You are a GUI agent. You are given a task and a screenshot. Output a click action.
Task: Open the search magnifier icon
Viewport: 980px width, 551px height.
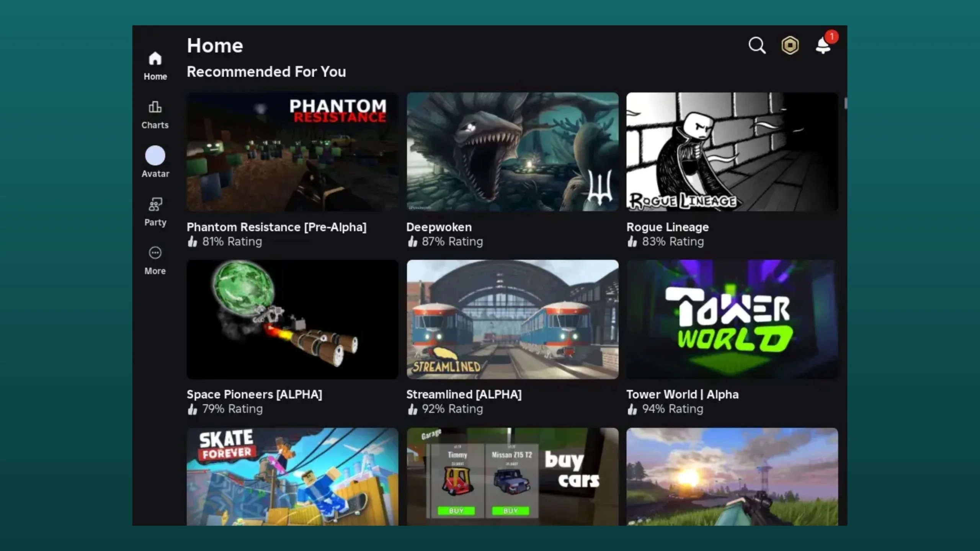[757, 46]
